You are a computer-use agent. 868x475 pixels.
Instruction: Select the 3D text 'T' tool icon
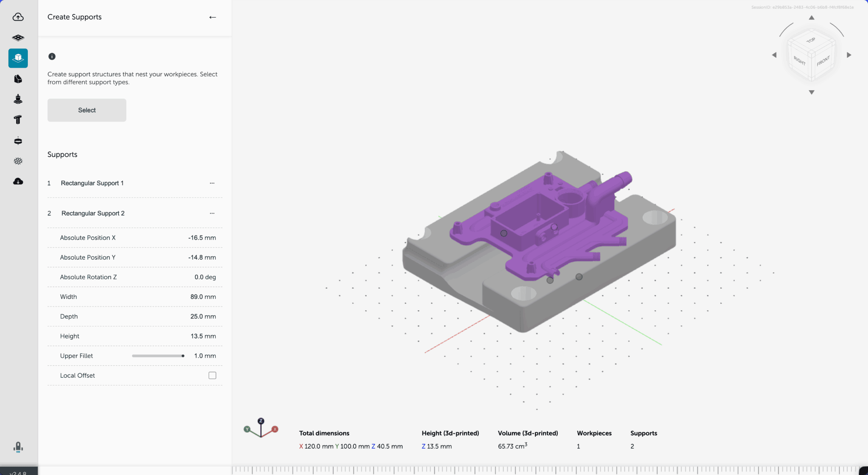click(x=18, y=120)
